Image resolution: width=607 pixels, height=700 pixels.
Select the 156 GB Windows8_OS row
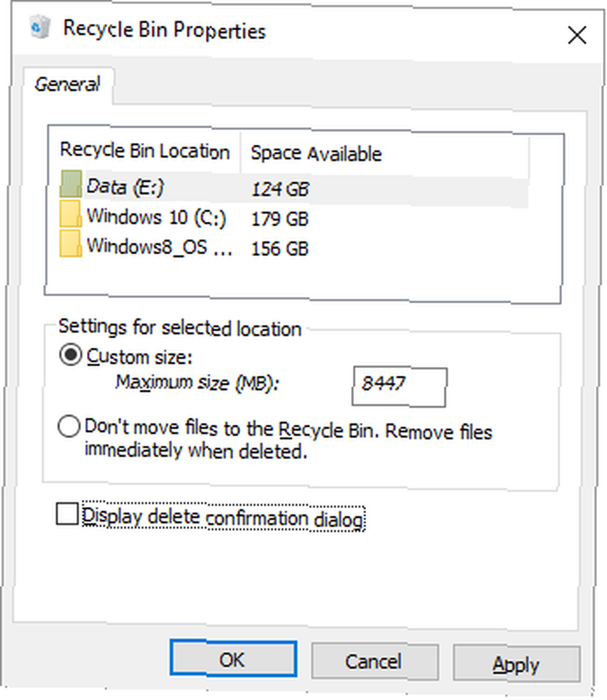pos(294,247)
